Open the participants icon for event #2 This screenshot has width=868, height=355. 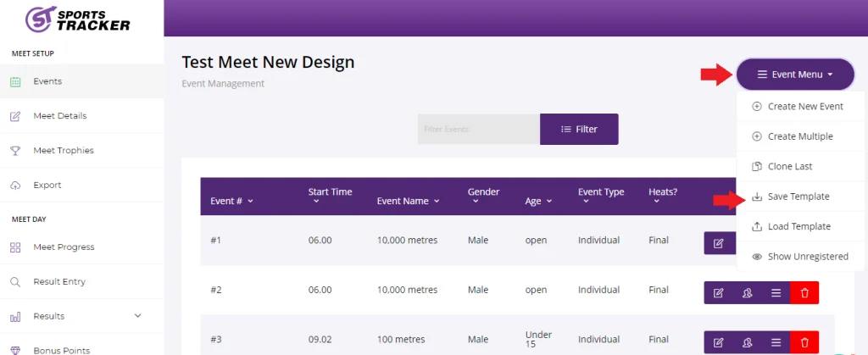[747, 293]
